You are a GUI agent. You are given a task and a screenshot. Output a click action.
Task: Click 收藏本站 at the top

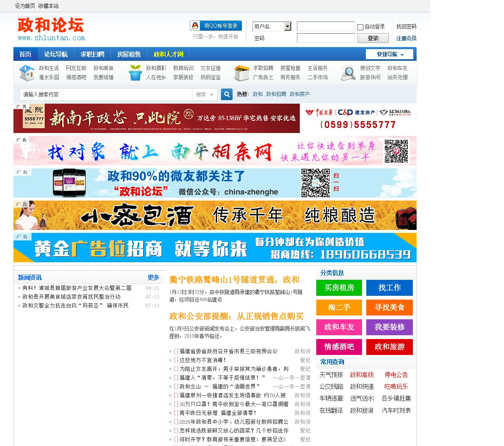(48, 6)
